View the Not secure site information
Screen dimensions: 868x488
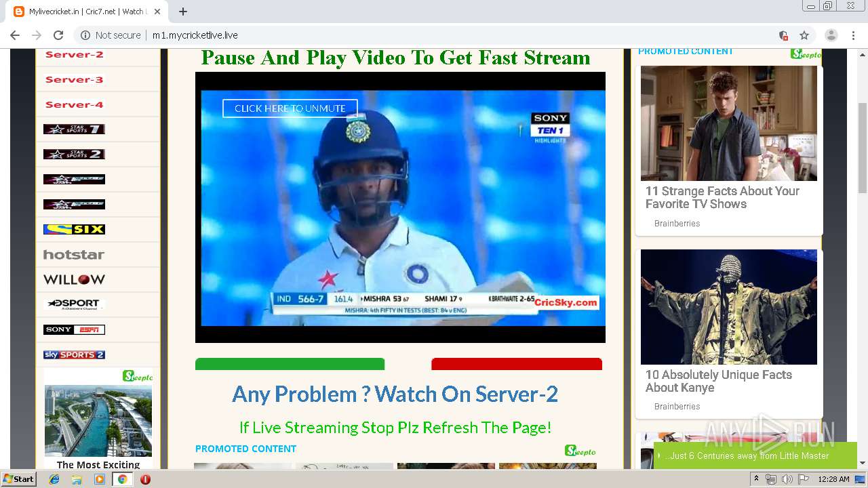point(111,35)
